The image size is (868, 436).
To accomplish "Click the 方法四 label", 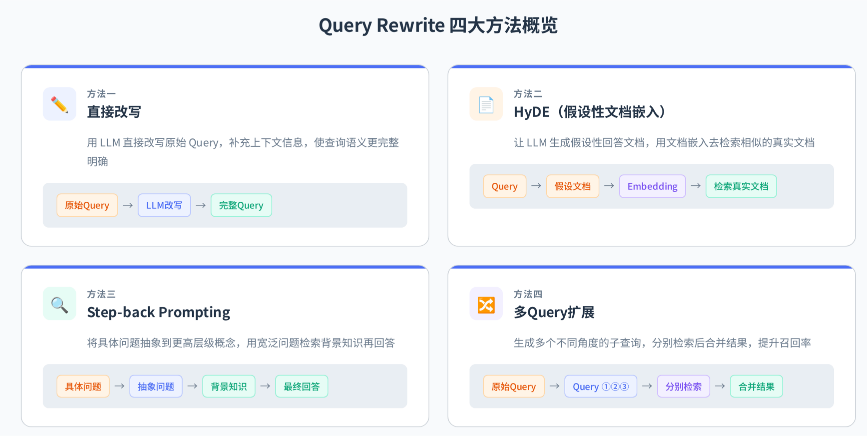I will [528, 294].
